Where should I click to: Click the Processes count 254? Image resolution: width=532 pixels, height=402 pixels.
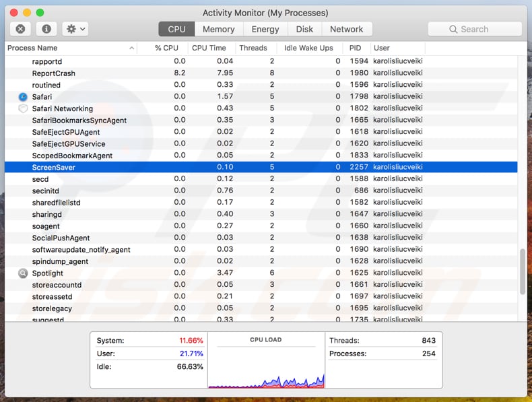[x=429, y=354]
